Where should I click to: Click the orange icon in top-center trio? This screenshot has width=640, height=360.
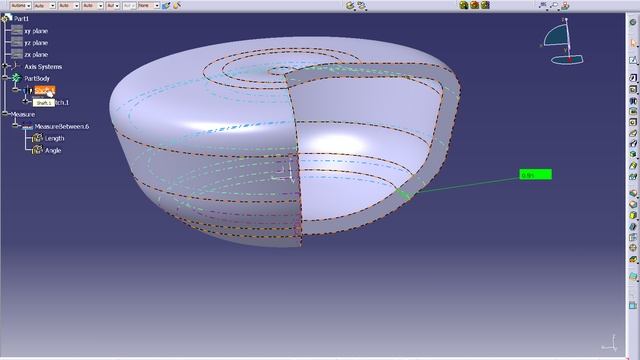point(474,5)
